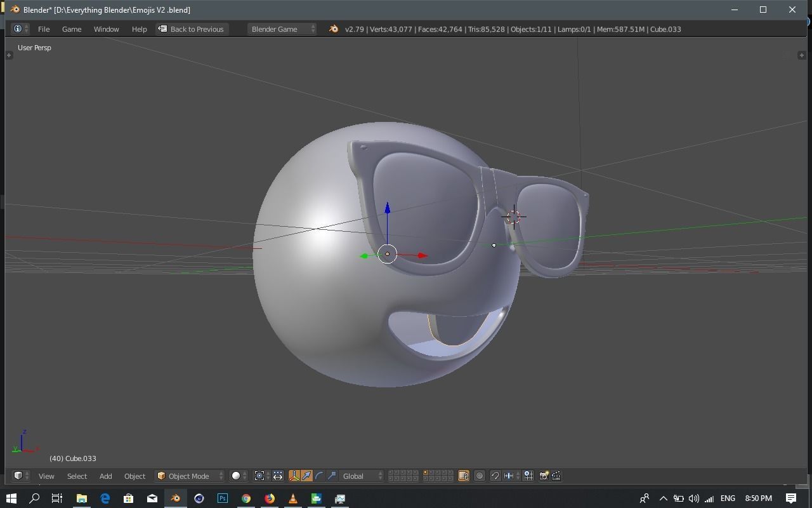Click the Blender taskbar icon
This screenshot has width=812, height=508.
point(175,498)
